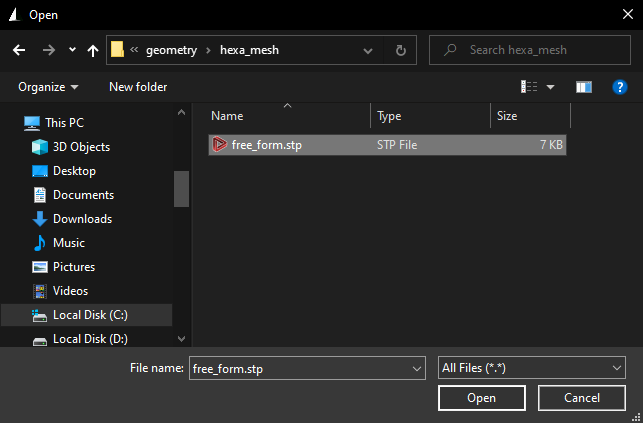Open recent locations dropdown arrow
Viewport: 643px width, 423px height.
[72, 50]
